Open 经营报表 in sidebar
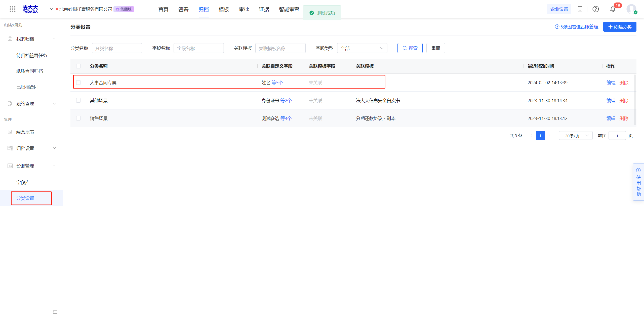 point(25,132)
